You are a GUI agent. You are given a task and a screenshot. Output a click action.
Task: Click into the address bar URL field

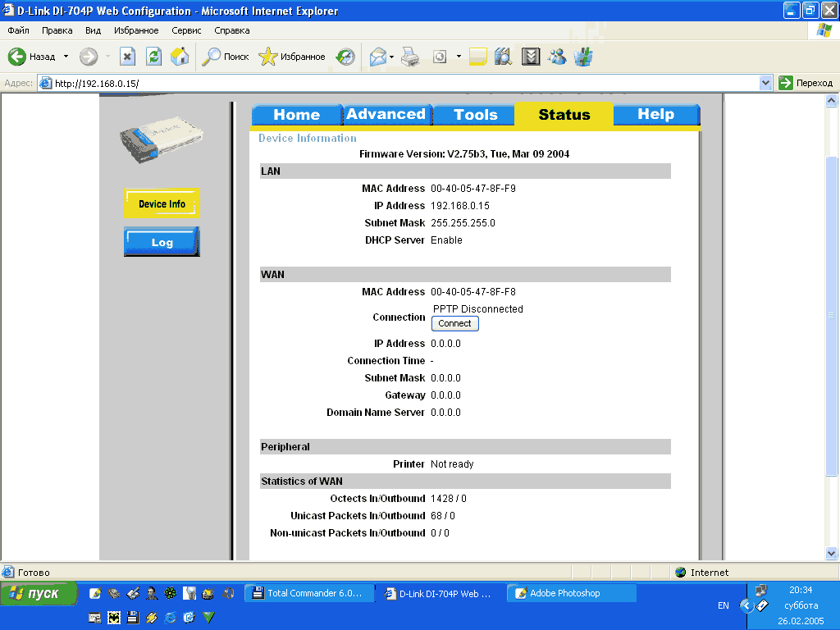tap(404, 83)
